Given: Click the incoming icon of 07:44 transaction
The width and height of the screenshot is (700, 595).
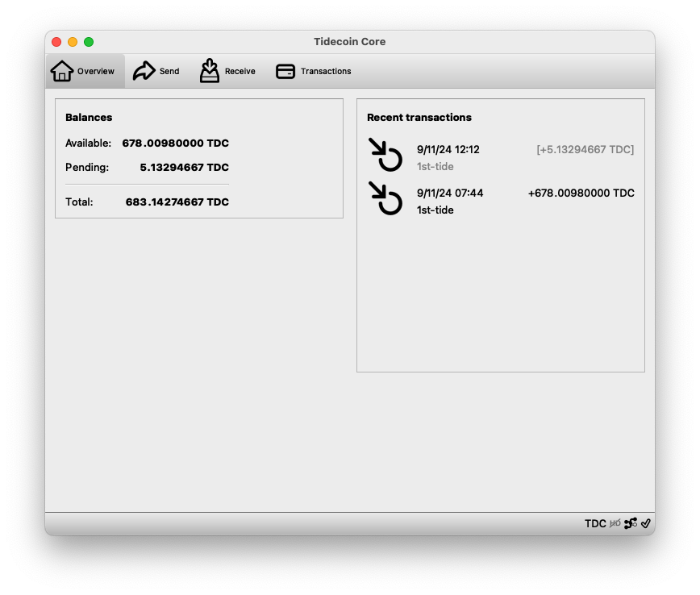Looking at the screenshot, I should pyautogui.click(x=385, y=198).
